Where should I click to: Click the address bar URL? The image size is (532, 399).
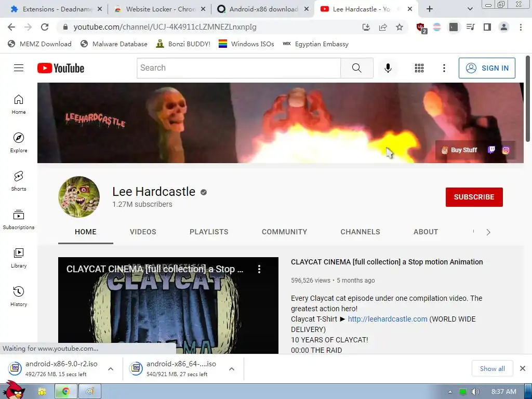[165, 27]
